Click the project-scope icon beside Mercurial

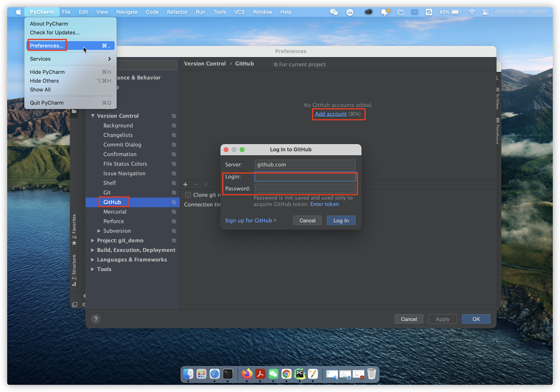[x=174, y=212]
